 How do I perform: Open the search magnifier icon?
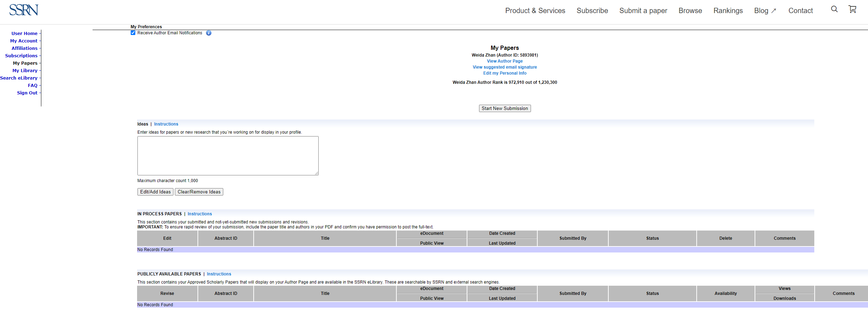tap(834, 9)
